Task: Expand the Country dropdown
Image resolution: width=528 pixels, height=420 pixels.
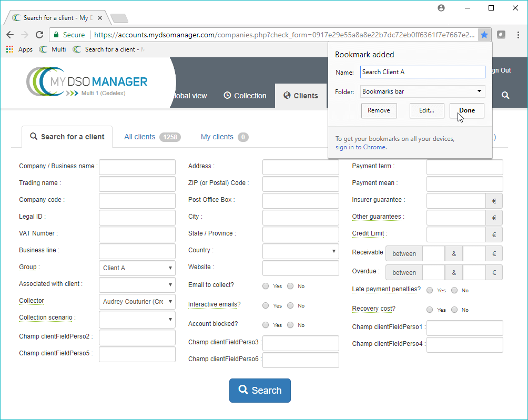Action: [x=300, y=251]
